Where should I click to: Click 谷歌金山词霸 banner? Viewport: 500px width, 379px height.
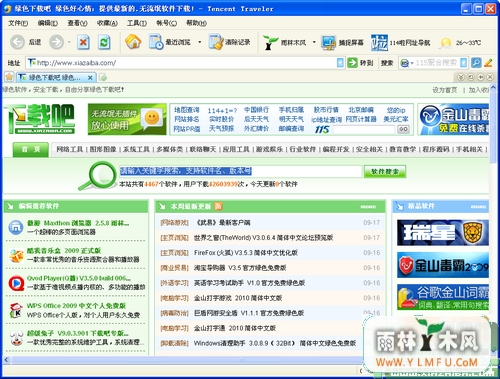pos(443,297)
